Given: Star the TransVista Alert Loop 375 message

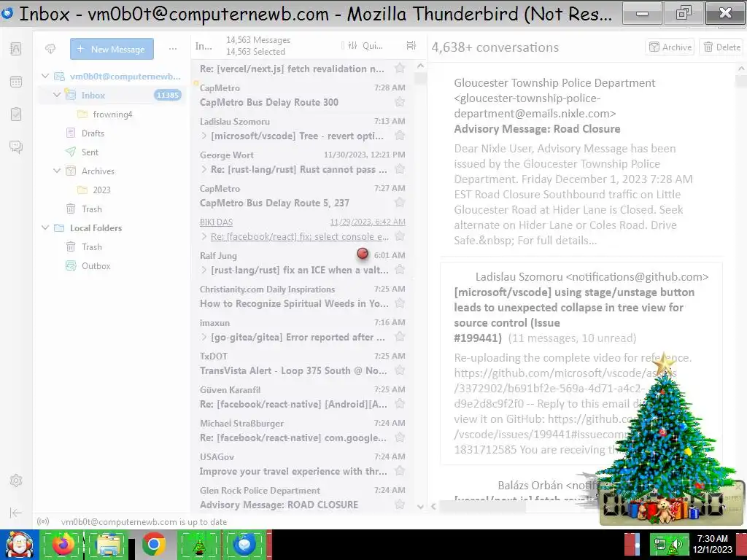Looking at the screenshot, I should (x=400, y=370).
